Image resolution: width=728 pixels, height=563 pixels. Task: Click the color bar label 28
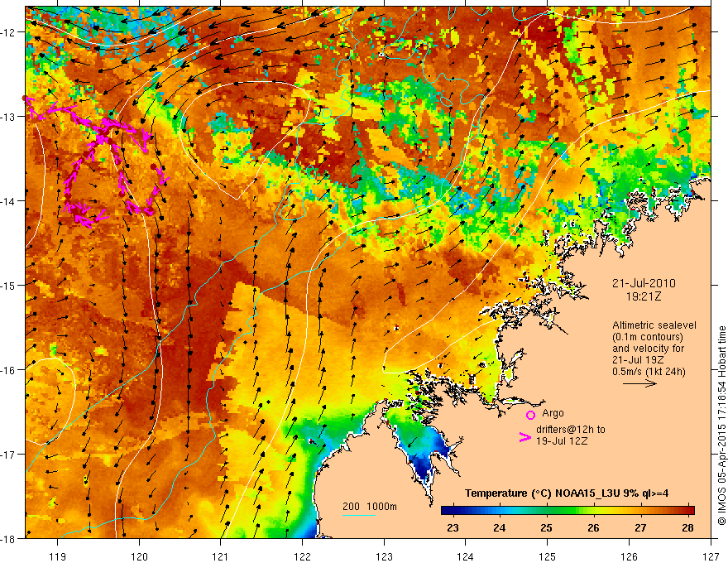tap(687, 527)
